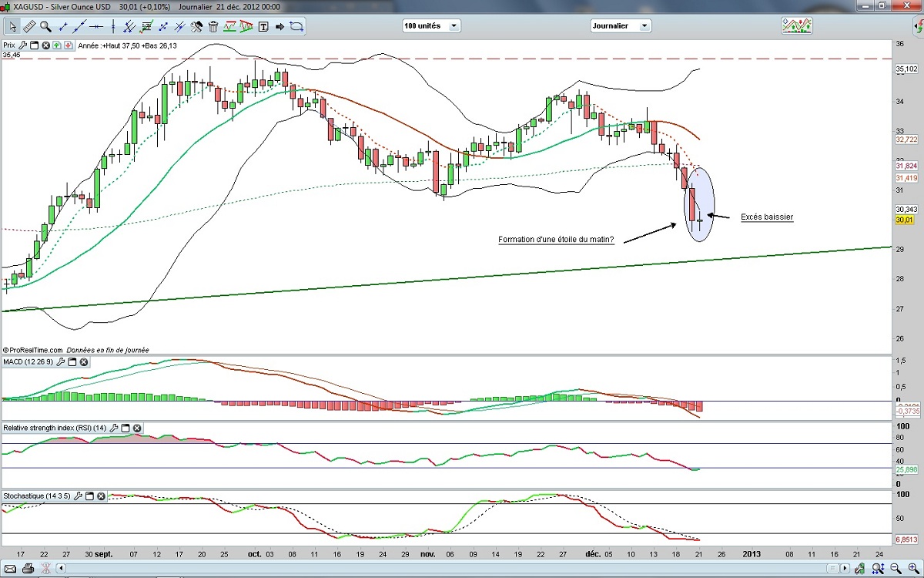Open Prix panel wrench settings
Viewport: 924px width, 578px height.
pyautogui.click(x=23, y=45)
